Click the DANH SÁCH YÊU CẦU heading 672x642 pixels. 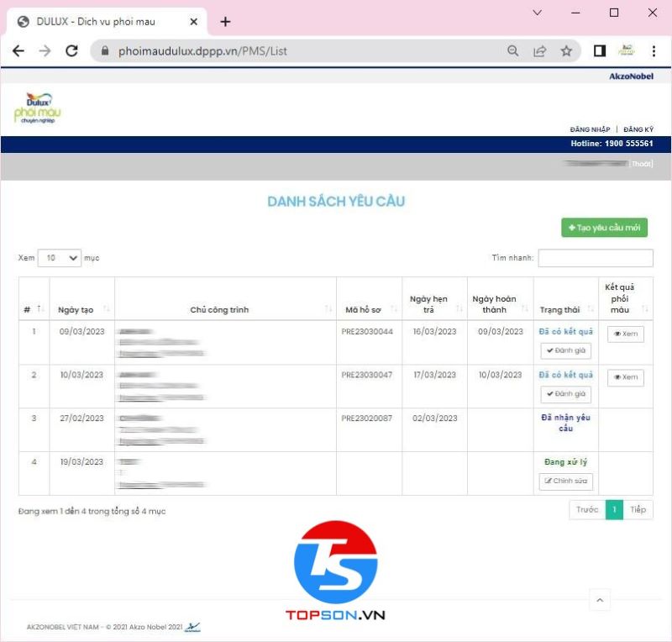(x=336, y=202)
